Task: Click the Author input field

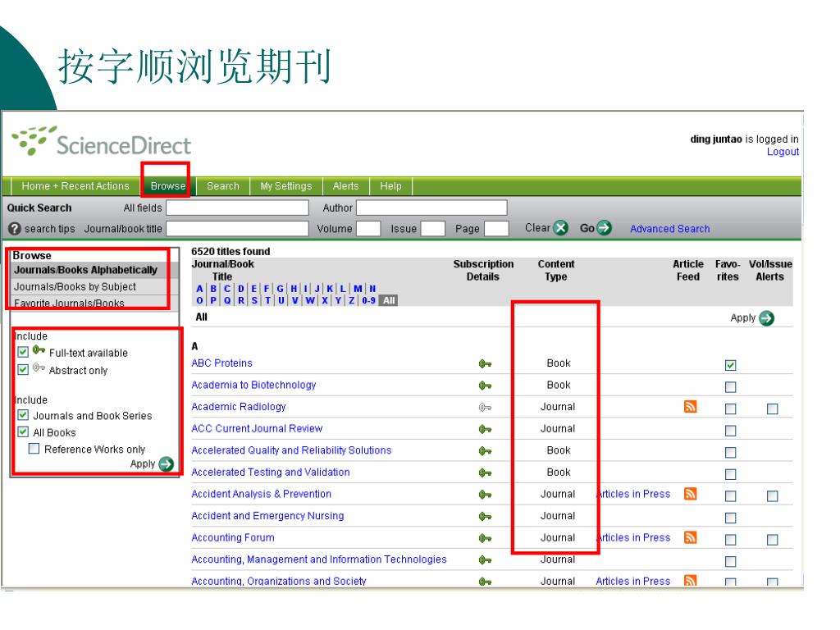Action: 431,208
